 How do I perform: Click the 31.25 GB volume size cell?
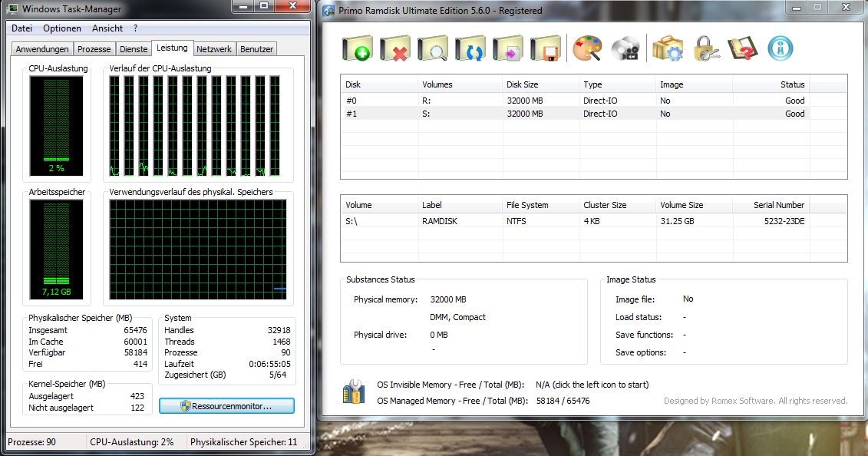(677, 221)
